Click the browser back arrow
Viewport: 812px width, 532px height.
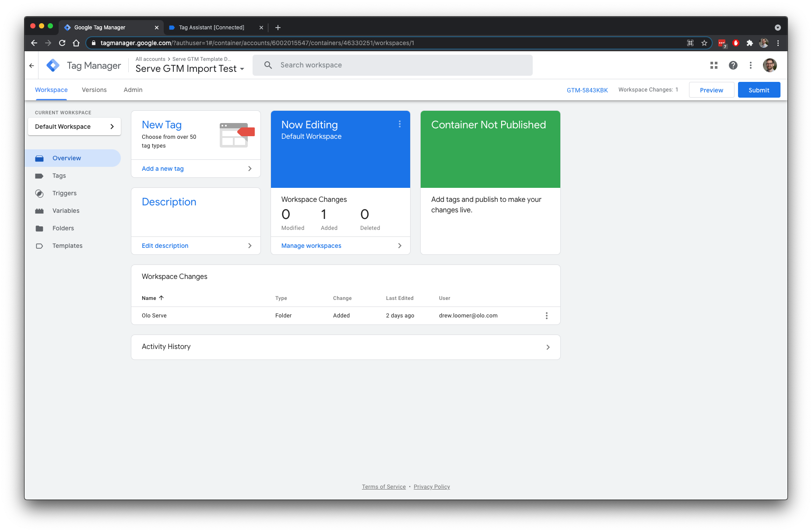(34, 43)
